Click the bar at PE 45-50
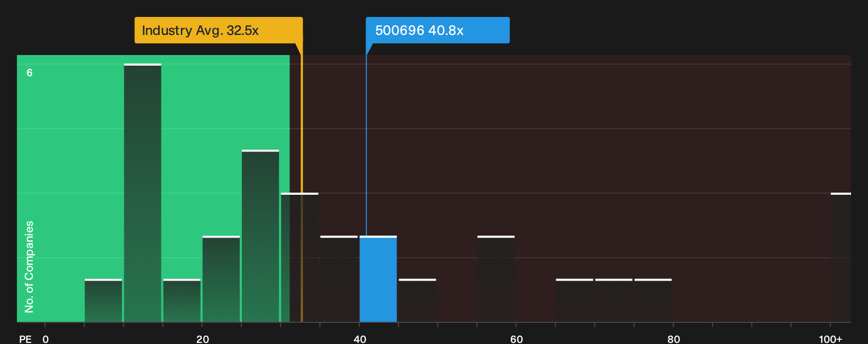 coord(418,300)
